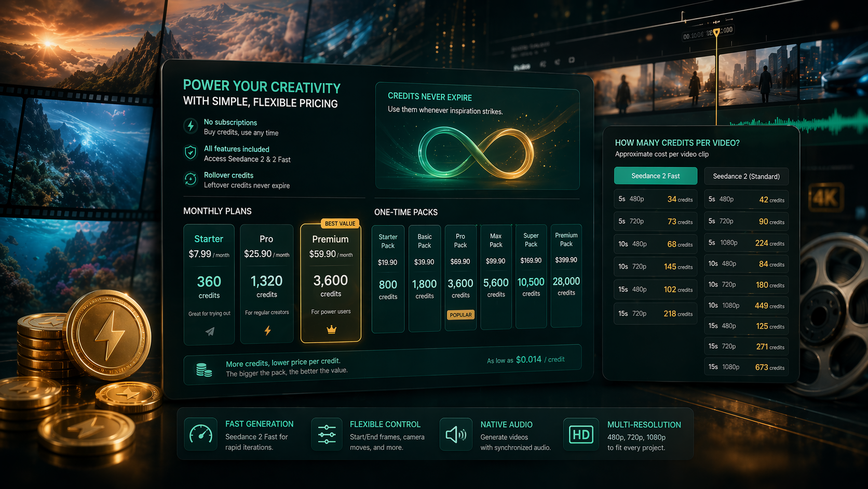Choose the Super Pack for $169.90
This screenshot has height=489, width=868.
pos(531,276)
